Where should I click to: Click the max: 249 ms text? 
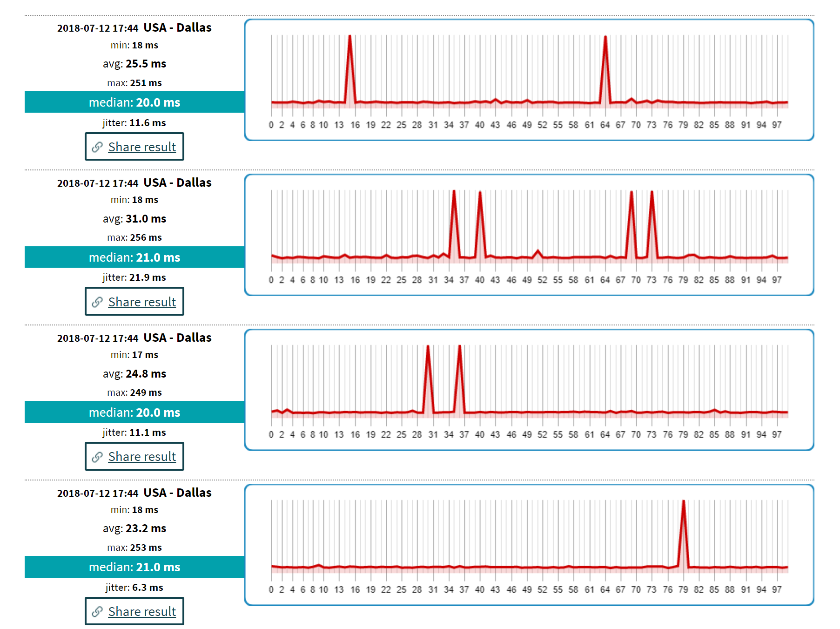[134, 392]
